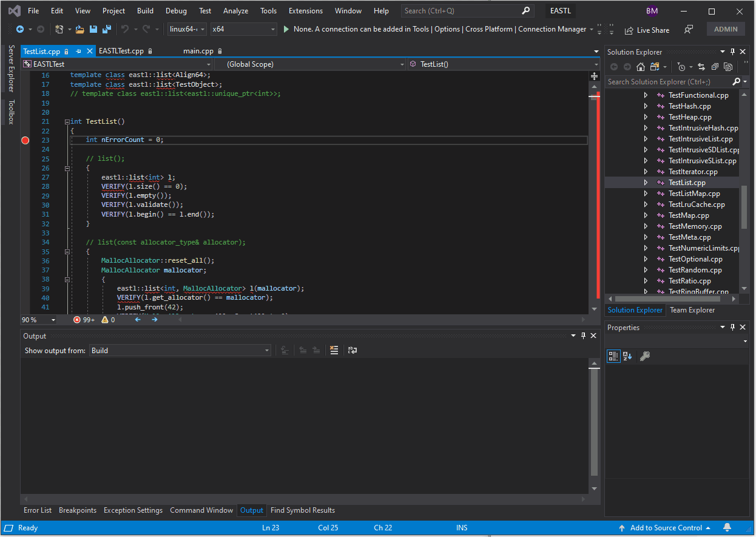Click the Save All toolbar icon

click(x=107, y=29)
